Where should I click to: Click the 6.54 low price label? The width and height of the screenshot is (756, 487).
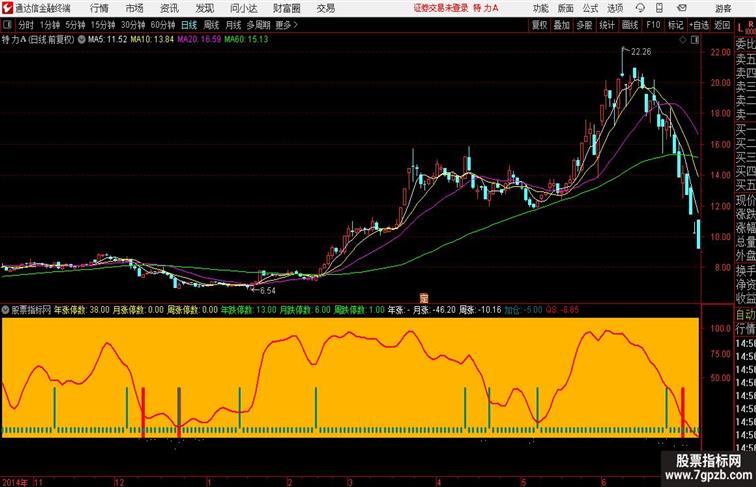268,291
